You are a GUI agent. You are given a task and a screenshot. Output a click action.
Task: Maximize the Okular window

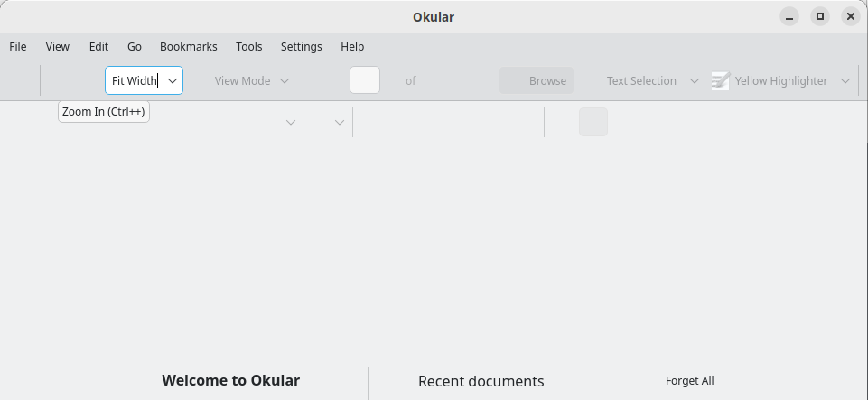[x=820, y=16]
